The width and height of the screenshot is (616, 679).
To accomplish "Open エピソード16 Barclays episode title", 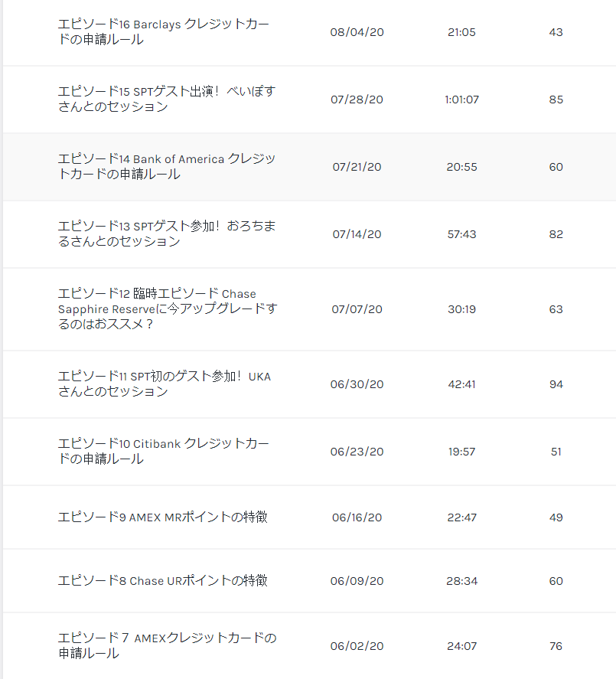I will (164, 31).
